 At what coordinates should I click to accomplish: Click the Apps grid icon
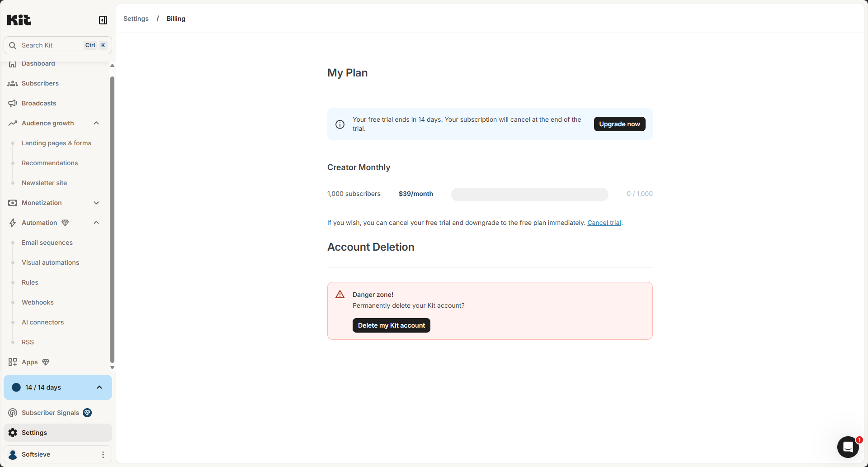point(13,362)
